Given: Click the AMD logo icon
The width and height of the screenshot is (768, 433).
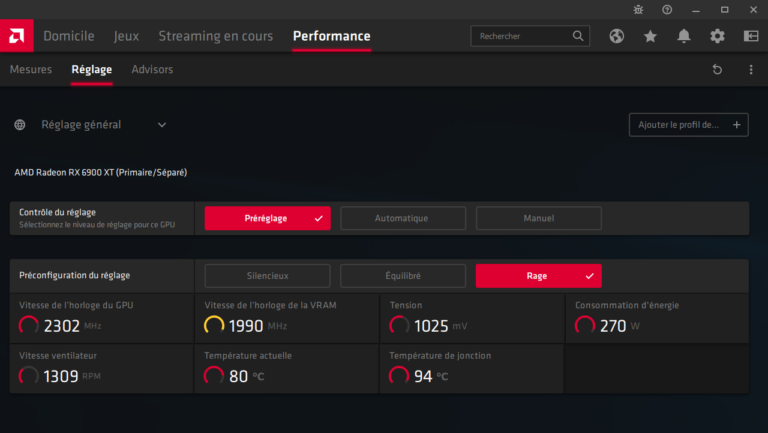Looking at the screenshot, I should tap(17, 36).
